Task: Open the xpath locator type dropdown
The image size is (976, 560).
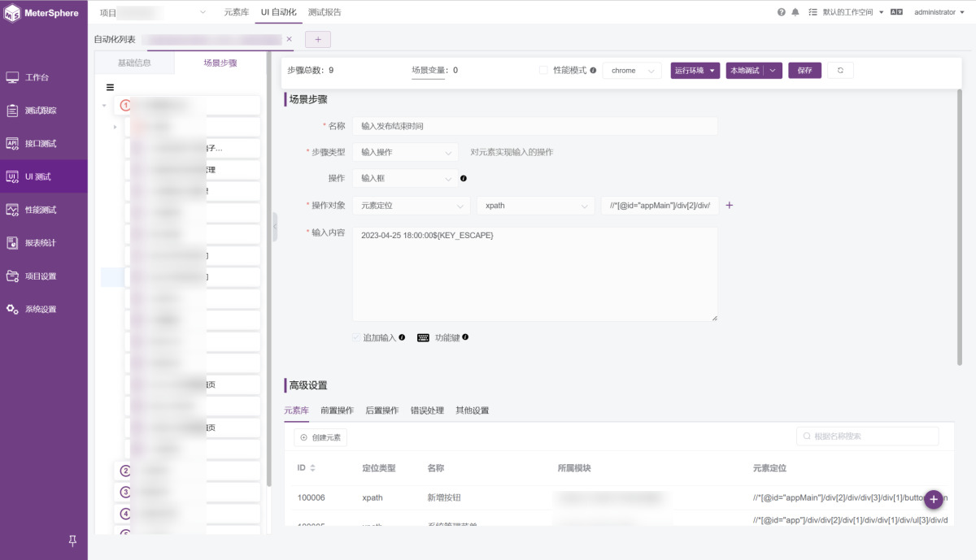Action: pos(536,206)
